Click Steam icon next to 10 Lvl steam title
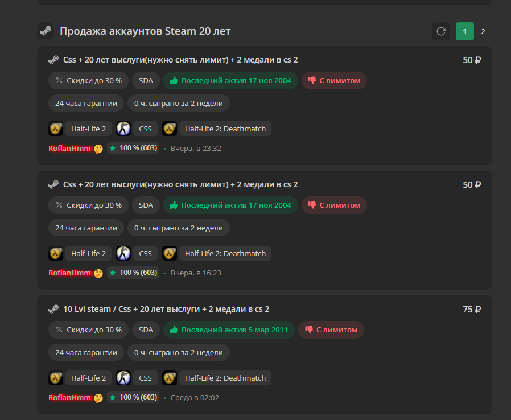Screen dimensions: 511x420 pos(53,309)
